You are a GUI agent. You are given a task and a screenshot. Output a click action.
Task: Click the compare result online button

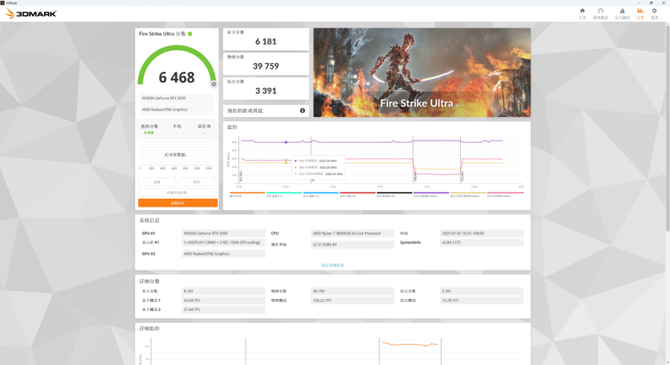pos(177,193)
